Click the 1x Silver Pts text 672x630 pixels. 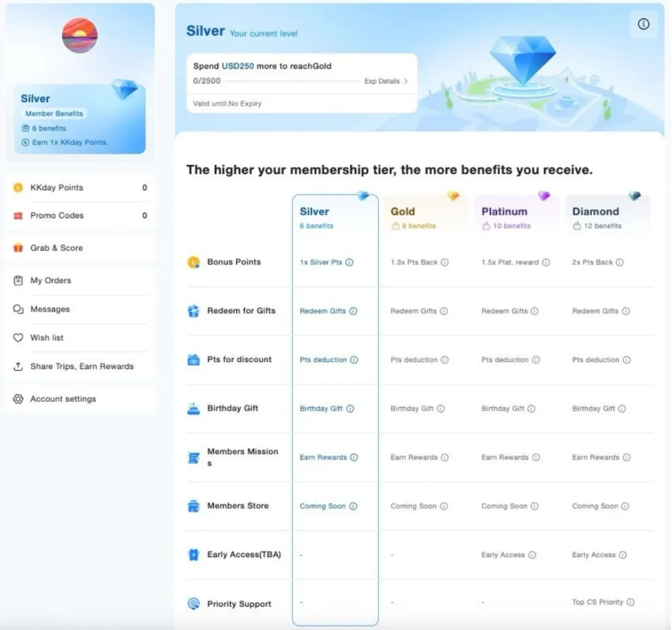(321, 262)
